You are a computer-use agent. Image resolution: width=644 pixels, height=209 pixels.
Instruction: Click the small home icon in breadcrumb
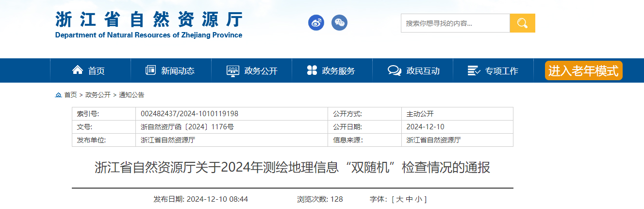(58, 95)
